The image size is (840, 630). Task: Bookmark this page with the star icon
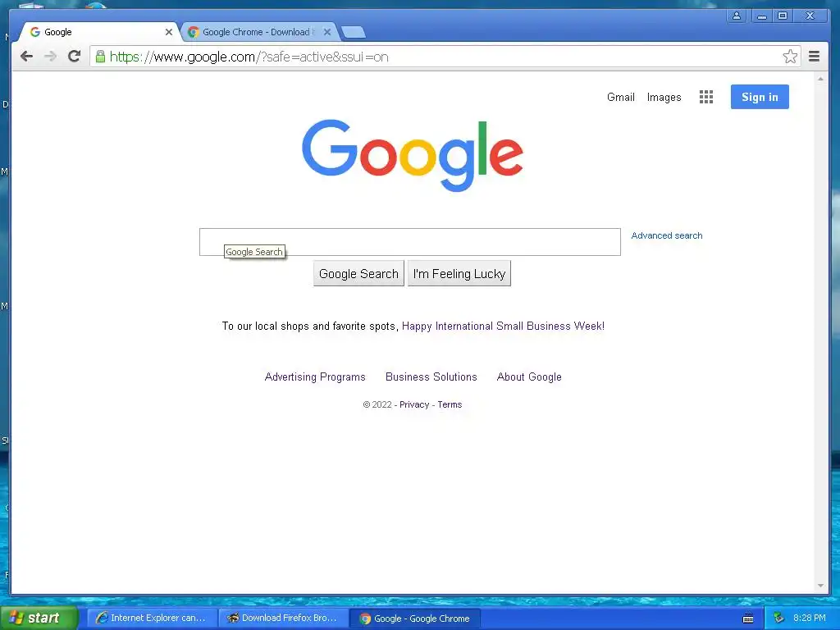click(x=790, y=57)
